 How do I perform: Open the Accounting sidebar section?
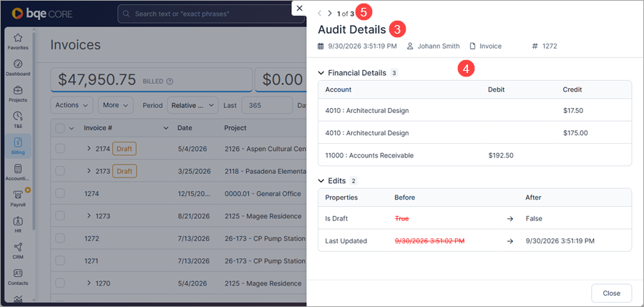[18, 172]
